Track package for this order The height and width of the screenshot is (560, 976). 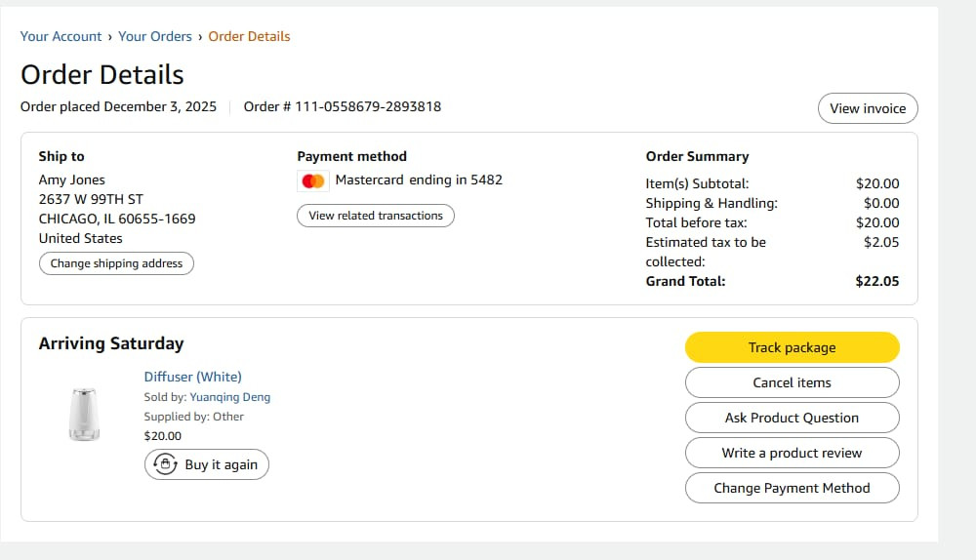click(792, 347)
